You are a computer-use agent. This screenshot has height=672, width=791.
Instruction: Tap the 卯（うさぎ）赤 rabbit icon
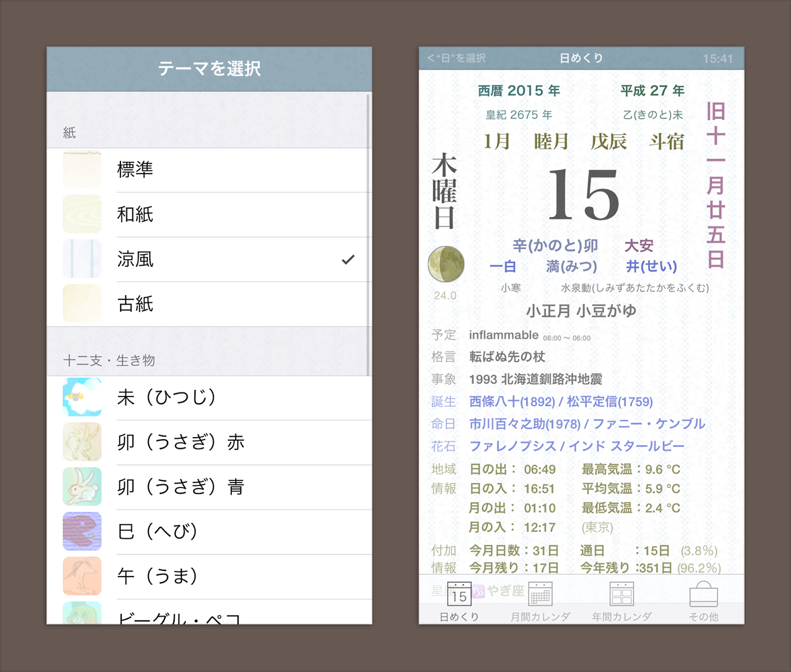coord(82,442)
